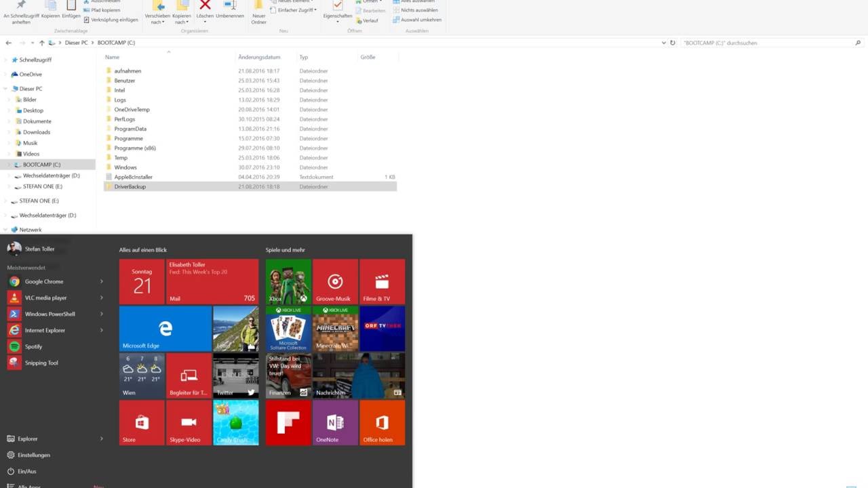Viewport: 868px width, 488px height.
Task: Expand the Google Chrome jump list arrow
Action: pos(102,281)
